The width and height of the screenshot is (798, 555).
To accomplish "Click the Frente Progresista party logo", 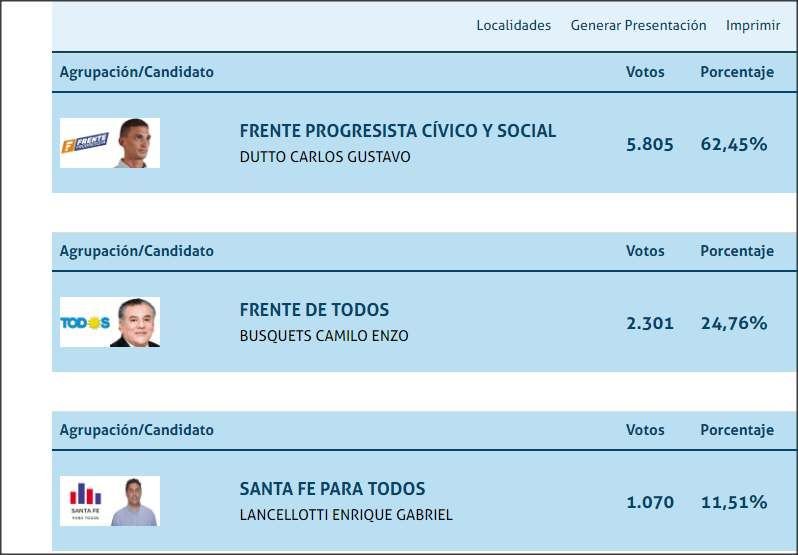I will click(x=85, y=143).
